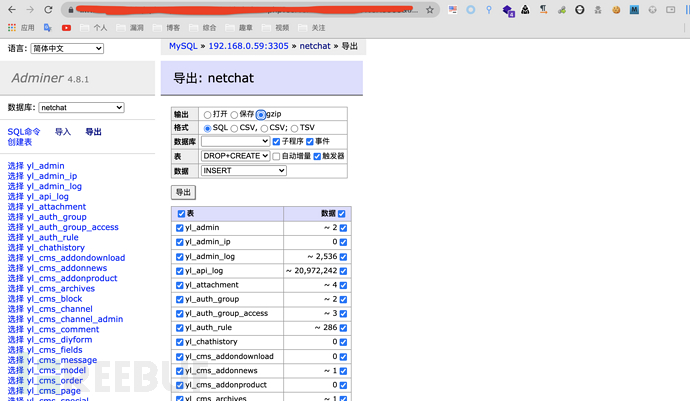
Task: Toggle the 事件 checkbox
Action: tap(310, 142)
